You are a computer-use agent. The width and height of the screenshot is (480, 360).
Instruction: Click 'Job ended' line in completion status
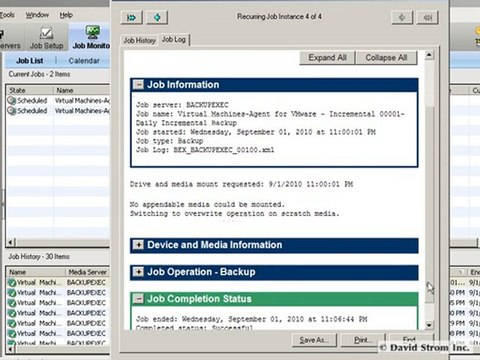coord(251,319)
